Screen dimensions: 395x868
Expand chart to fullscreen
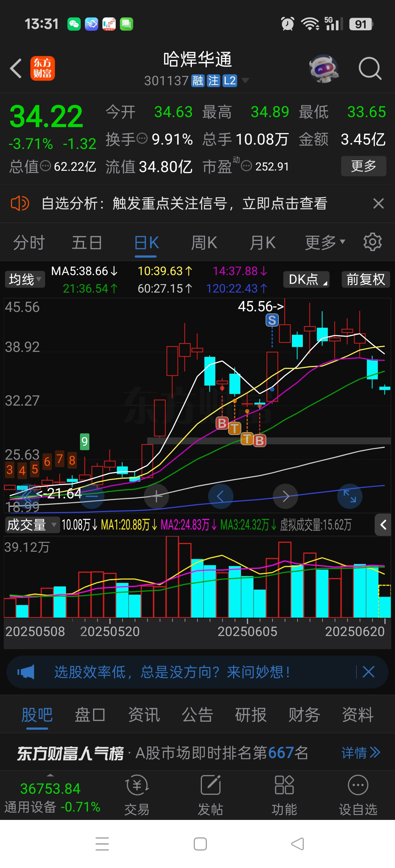(x=350, y=496)
